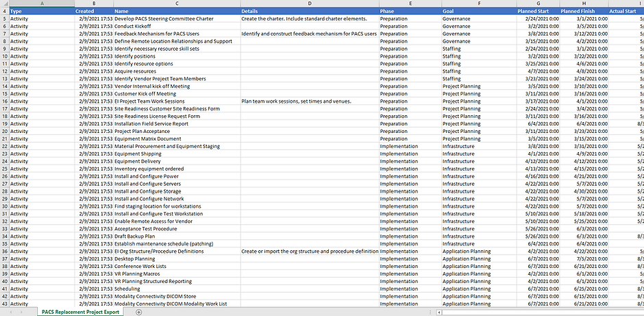
Task: Select 'Conference Work Lists' cell
Action: click(177, 266)
